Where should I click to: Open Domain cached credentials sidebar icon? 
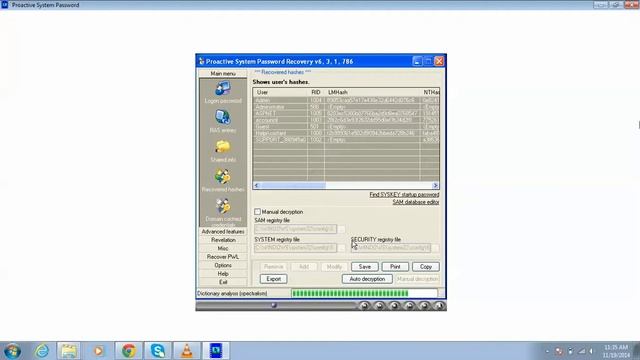coord(223,206)
